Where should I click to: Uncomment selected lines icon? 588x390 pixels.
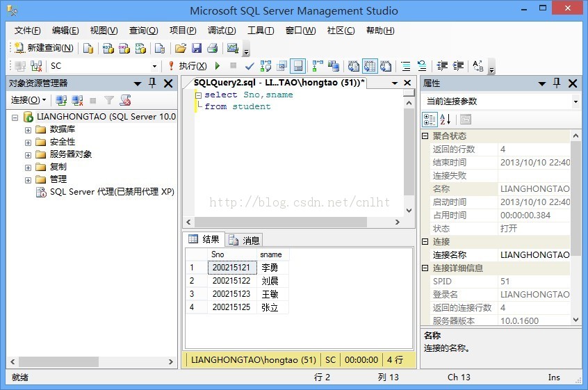pos(422,66)
